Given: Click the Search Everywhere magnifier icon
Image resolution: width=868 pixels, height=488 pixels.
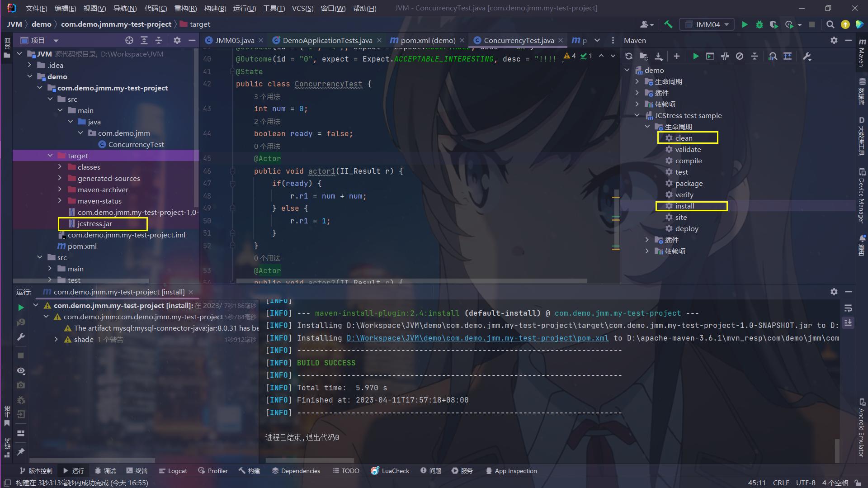Looking at the screenshot, I should click(830, 24).
